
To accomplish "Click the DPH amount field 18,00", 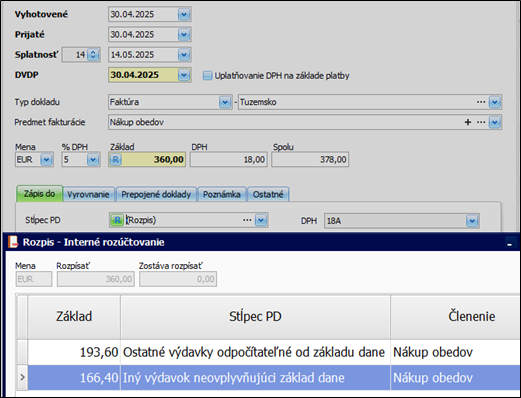I will [x=229, y=160].
